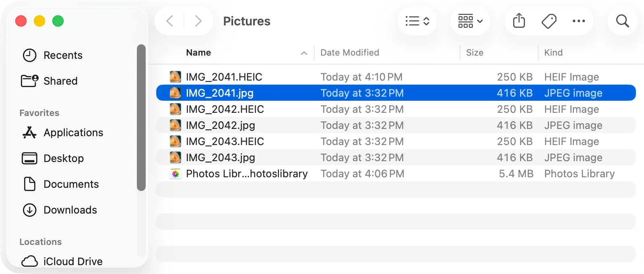Viewport: 644px width, 274px height.
Task: Click the Favorites section heading
Action: pos(39,113)
